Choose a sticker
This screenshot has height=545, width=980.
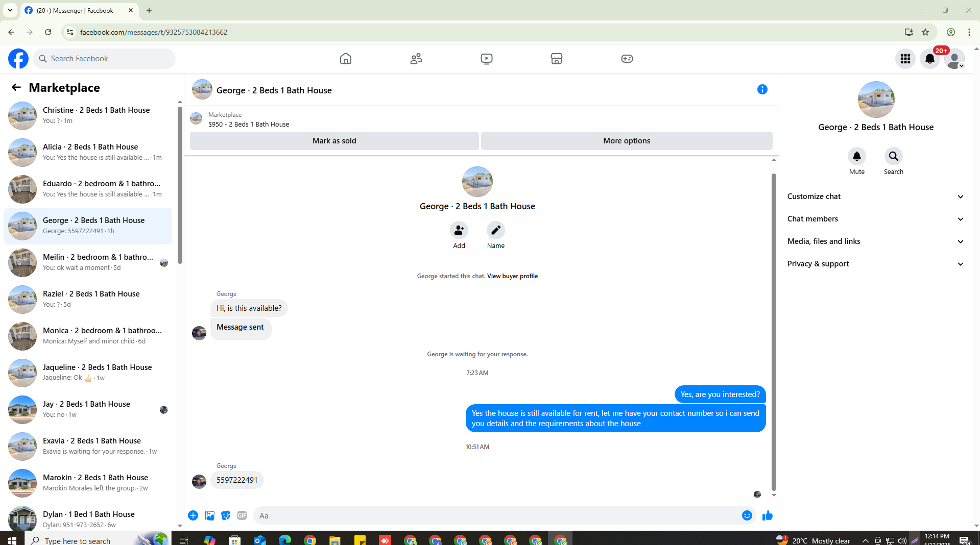(x=226, y=515)
